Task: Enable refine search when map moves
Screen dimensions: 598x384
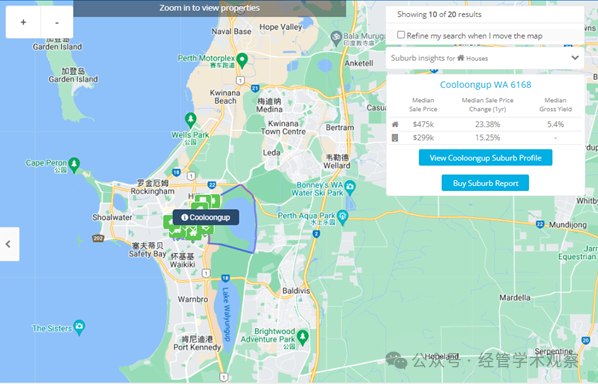Action: (401, 35)
